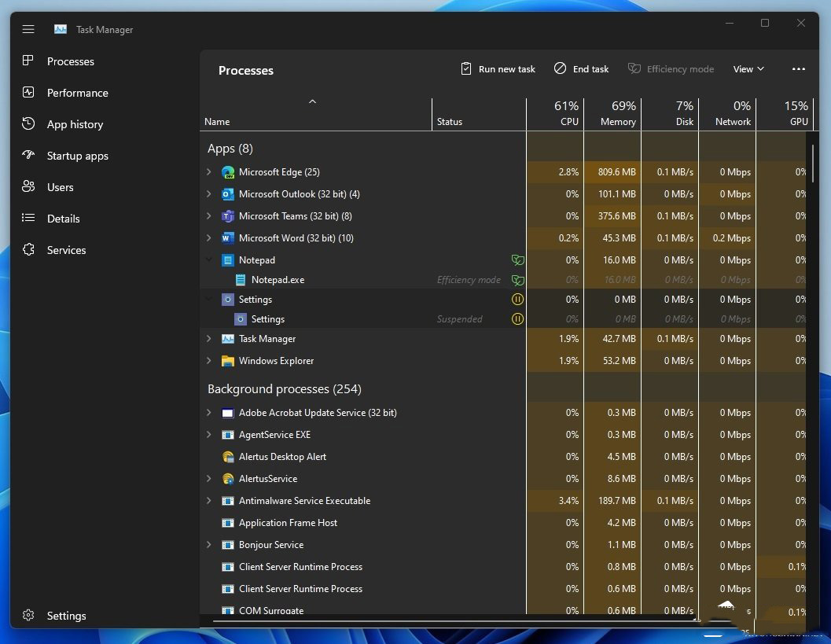
Task: Select the first Client Server Runtime Process row (0.8 MB)
Action: [x=503, y=567]
